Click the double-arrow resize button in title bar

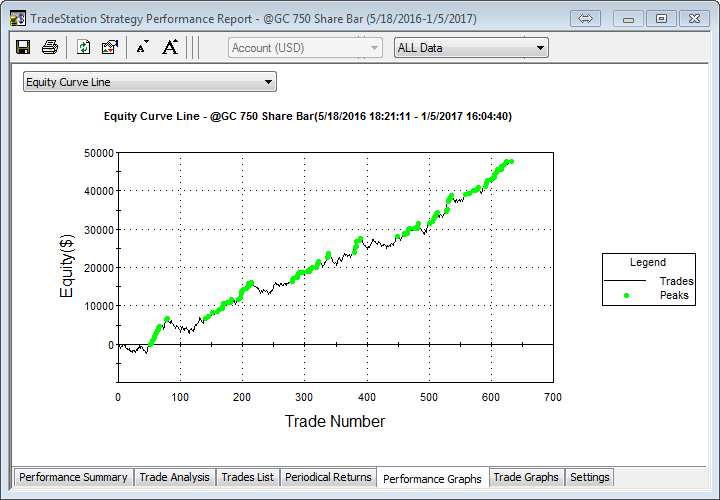click(x=587, y=18)
